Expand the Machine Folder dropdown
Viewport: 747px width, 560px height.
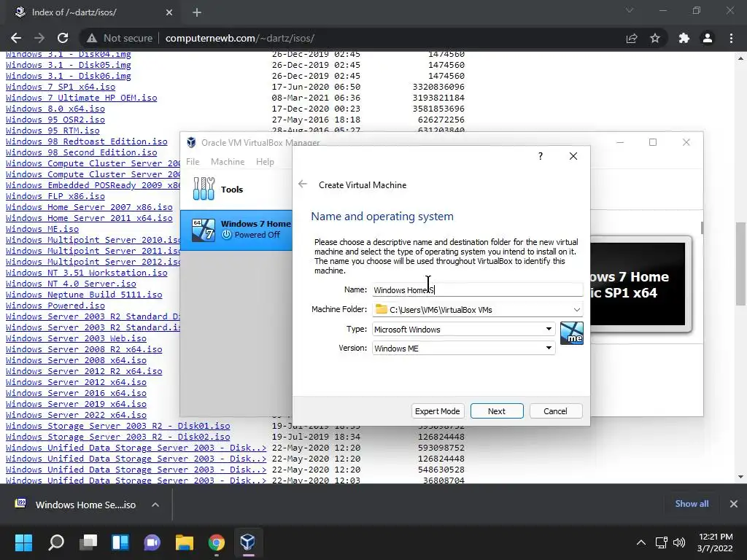(576, 309)
